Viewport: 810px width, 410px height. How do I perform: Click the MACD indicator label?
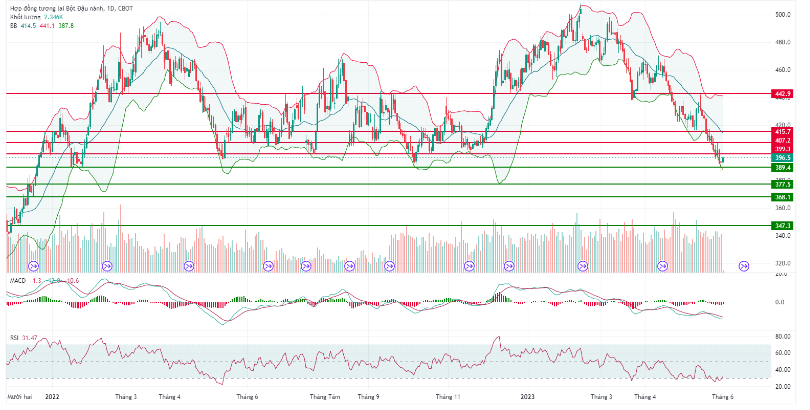16,281
